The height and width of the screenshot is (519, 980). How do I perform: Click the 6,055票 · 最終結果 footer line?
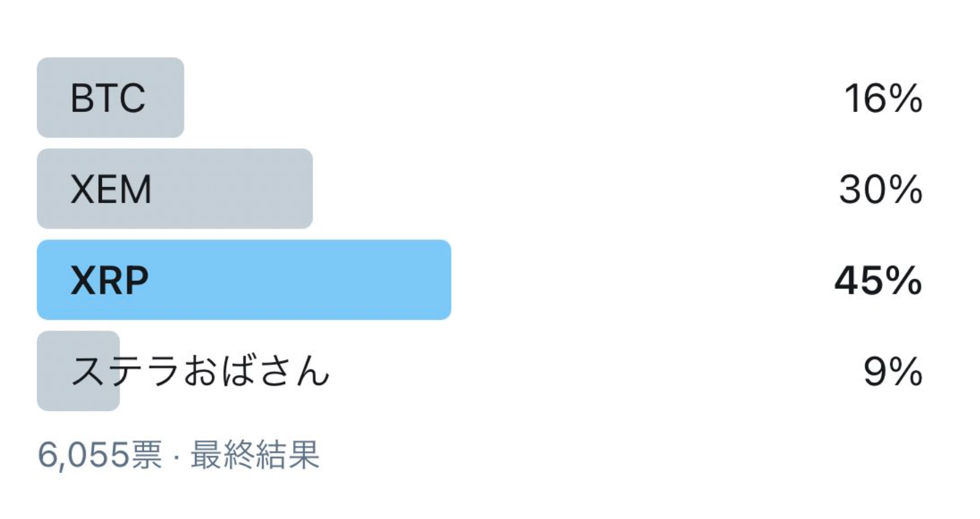point(178,455)
